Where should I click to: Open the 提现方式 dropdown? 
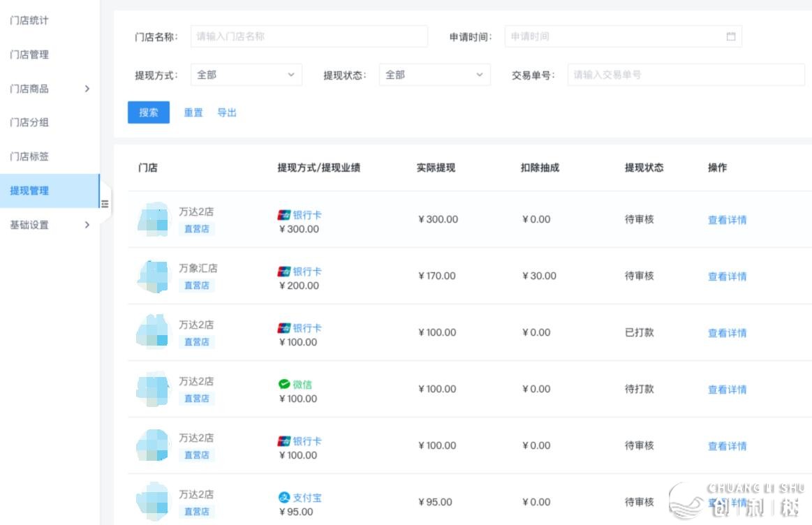[246, 75]
